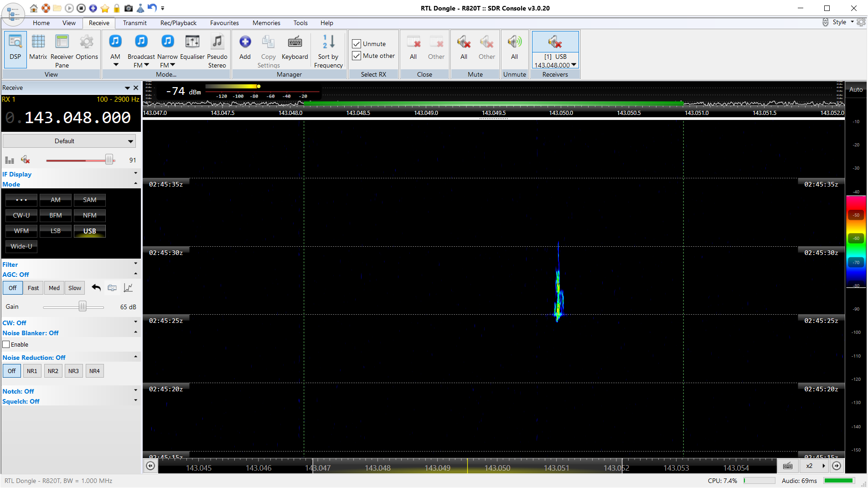Select USB mode button
Viewport: 868px width, 488px height.
click(90, 231)
